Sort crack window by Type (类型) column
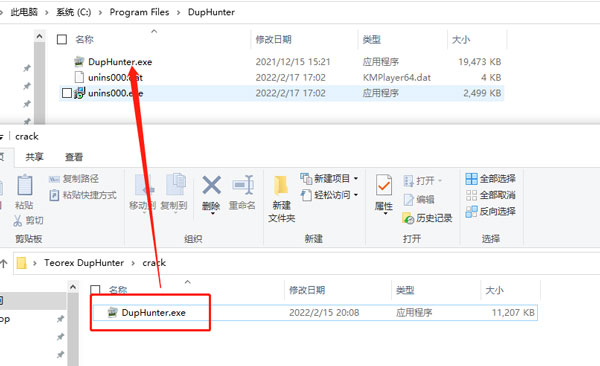 [x=405, y=290]
